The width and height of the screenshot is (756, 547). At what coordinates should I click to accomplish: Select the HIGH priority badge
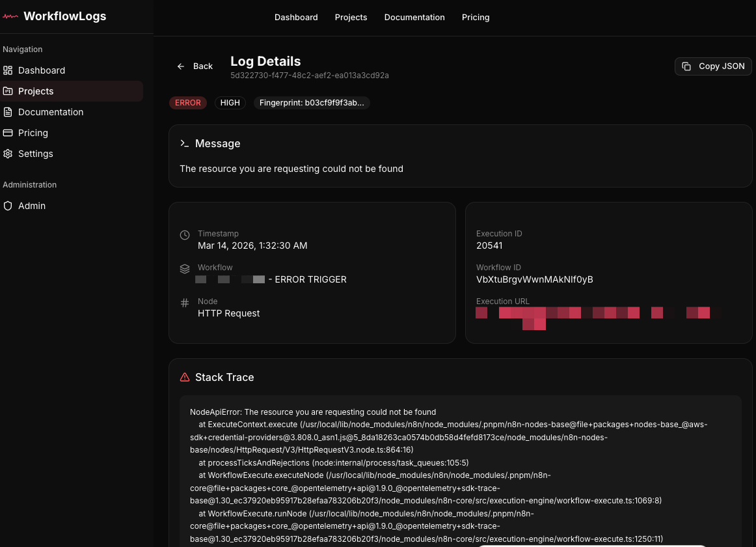pos(230,102)
